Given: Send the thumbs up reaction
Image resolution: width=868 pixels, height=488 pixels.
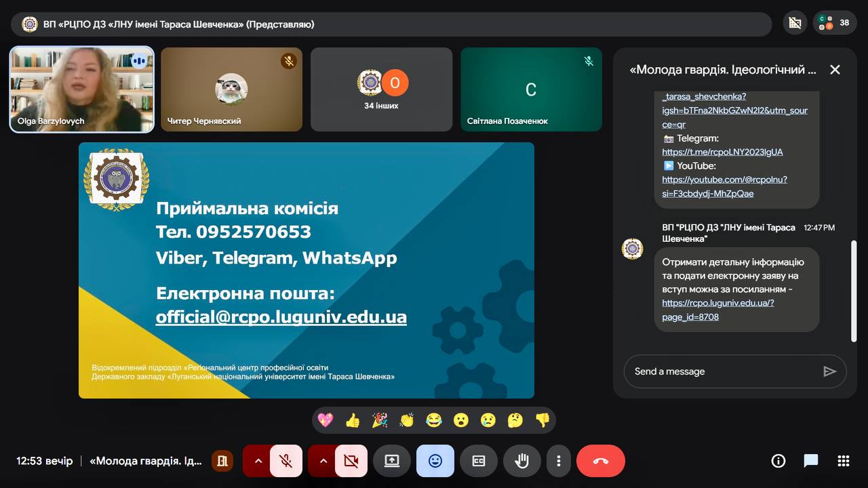Looking at the screenshot, I should [353, 420].
